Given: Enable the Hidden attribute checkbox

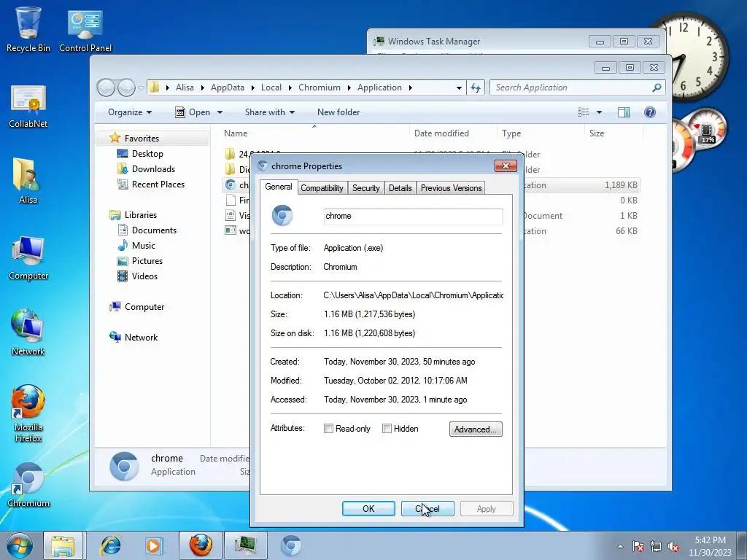Looking at the screenshot, I should coord(387,429).
